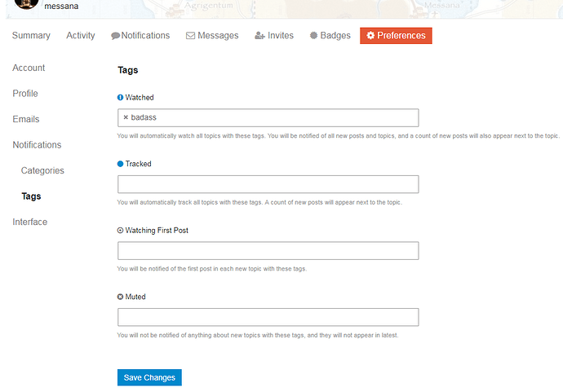Click the Badges certificate icon
The image size is (563, 392).
pyautogui.click(x=314, y=35)
